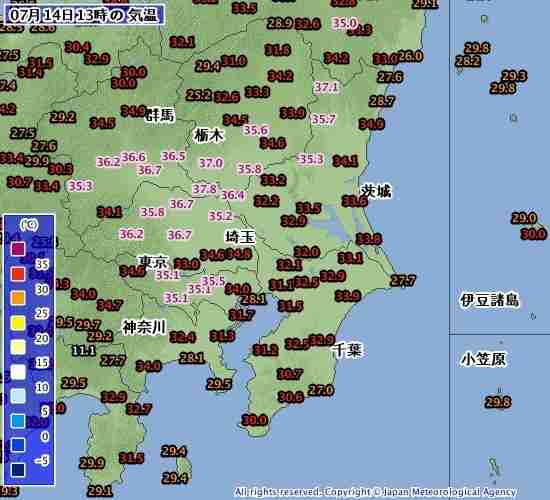Click the 栃木 prefecture label
The image size is (550, 500).
click(x=208, y=135)
